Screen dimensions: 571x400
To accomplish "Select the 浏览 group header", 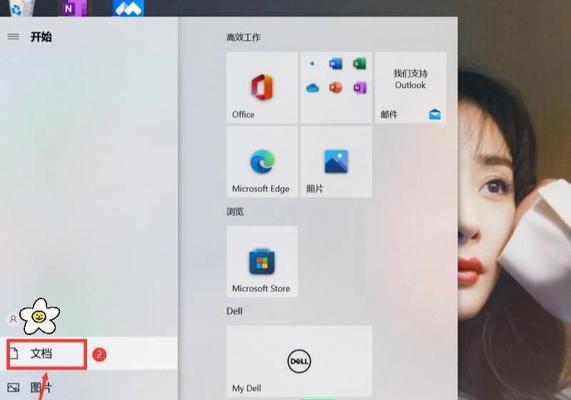I will coord(235,212).
